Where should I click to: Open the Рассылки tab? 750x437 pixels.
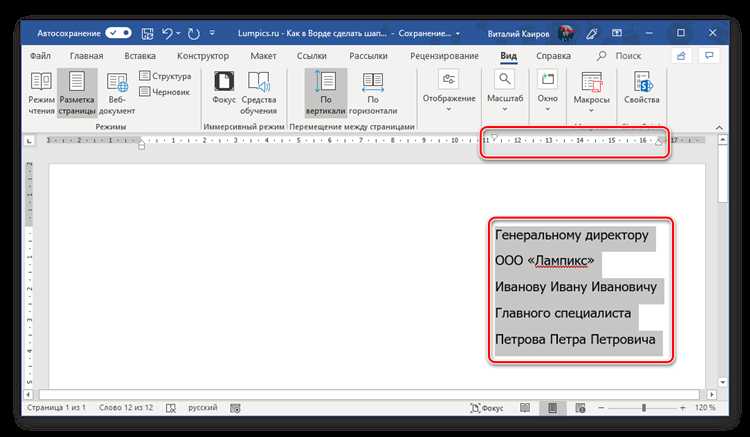pyautogui.click(x=368, y=56)
